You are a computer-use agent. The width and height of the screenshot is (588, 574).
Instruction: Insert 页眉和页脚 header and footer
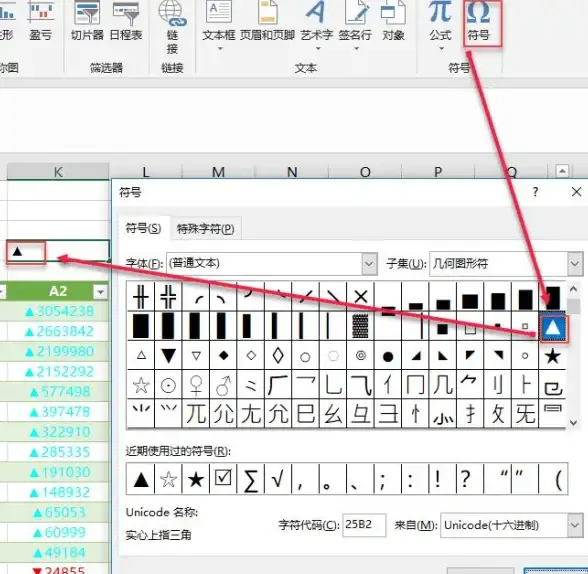(267, 21)
